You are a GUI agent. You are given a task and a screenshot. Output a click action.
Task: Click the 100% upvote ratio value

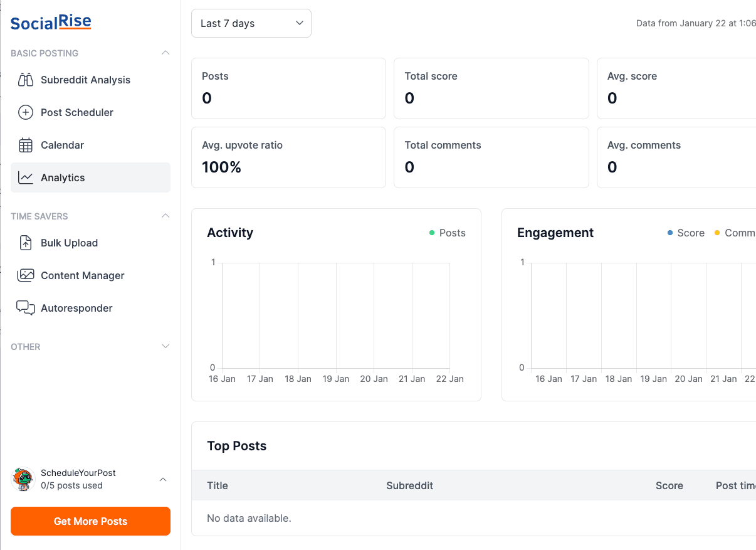(221, 167)
